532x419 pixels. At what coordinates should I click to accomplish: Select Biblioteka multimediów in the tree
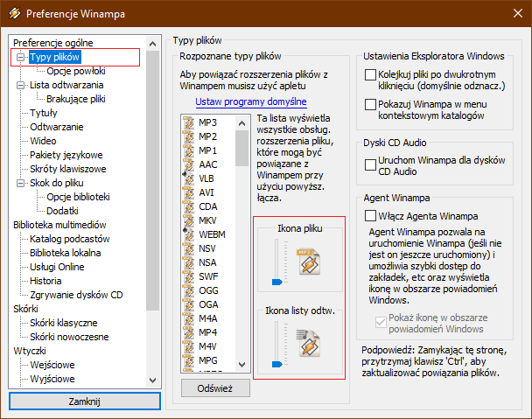click(x=59, y=225)
